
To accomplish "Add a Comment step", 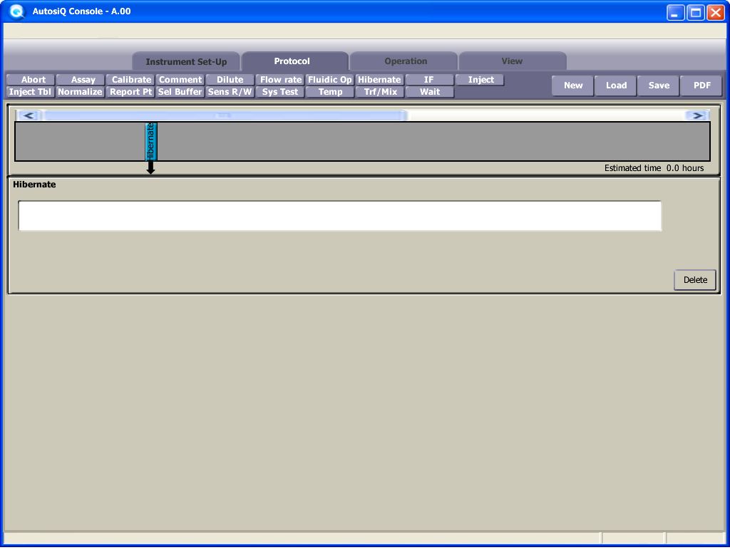I will [x=180, y=80].
